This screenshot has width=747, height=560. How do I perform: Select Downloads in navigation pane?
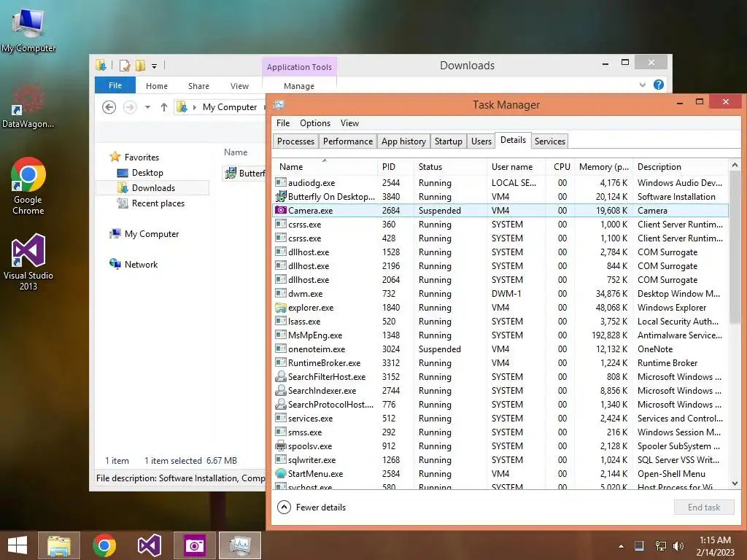pos(153,187)
